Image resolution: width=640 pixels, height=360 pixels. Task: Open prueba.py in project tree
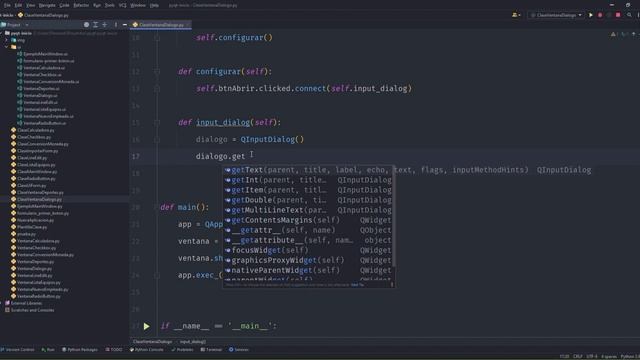tap(27, 234)
